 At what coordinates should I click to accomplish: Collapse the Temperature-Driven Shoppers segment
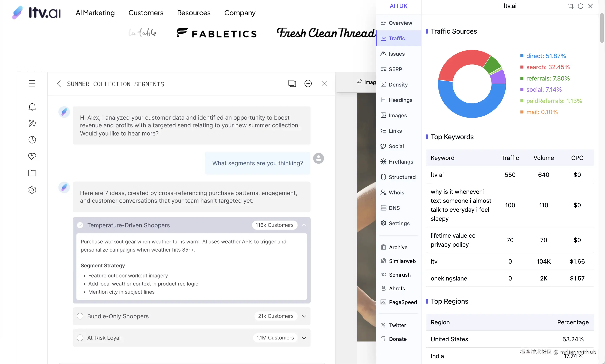[304, 225]
